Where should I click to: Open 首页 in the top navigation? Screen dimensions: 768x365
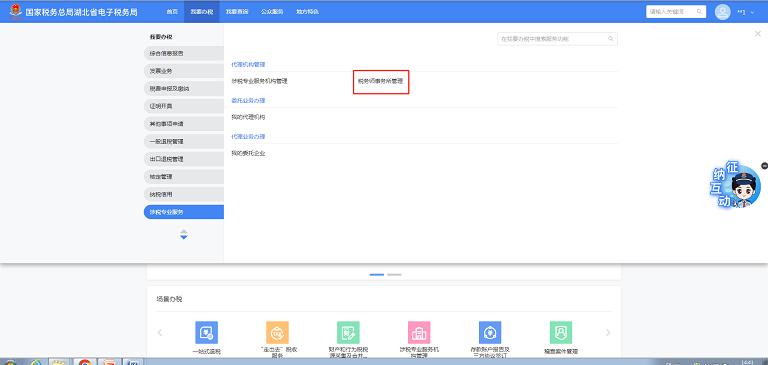(172, 11)
